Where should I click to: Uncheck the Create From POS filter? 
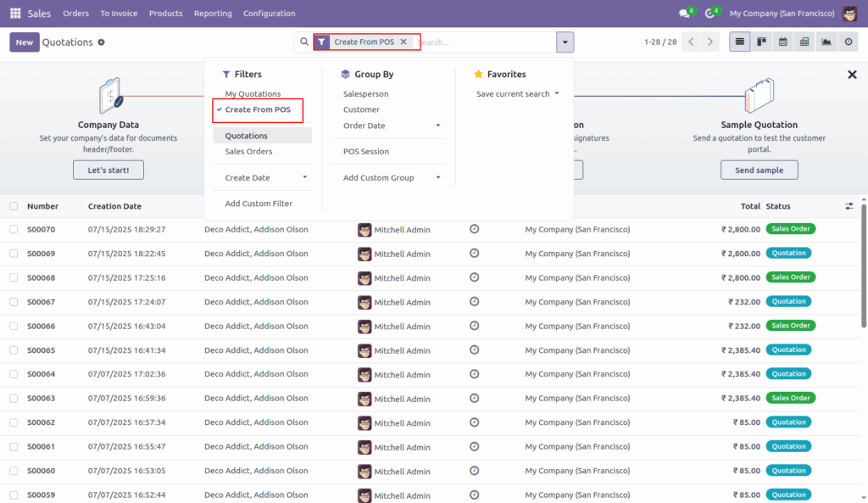coord(257,109)
